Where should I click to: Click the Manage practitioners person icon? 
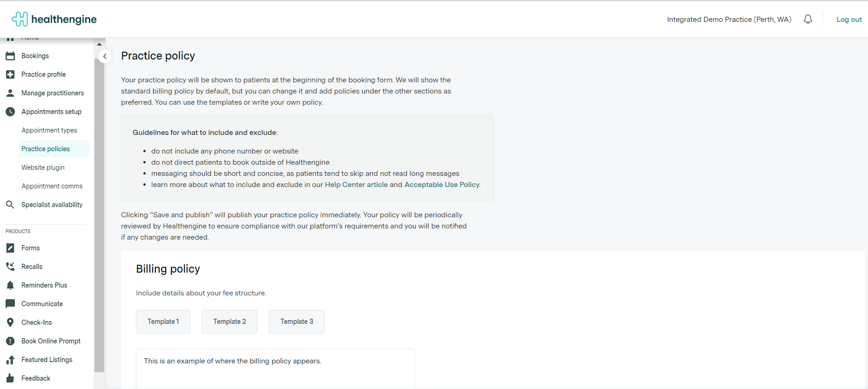pyautogui.click(x=10, y=93)
